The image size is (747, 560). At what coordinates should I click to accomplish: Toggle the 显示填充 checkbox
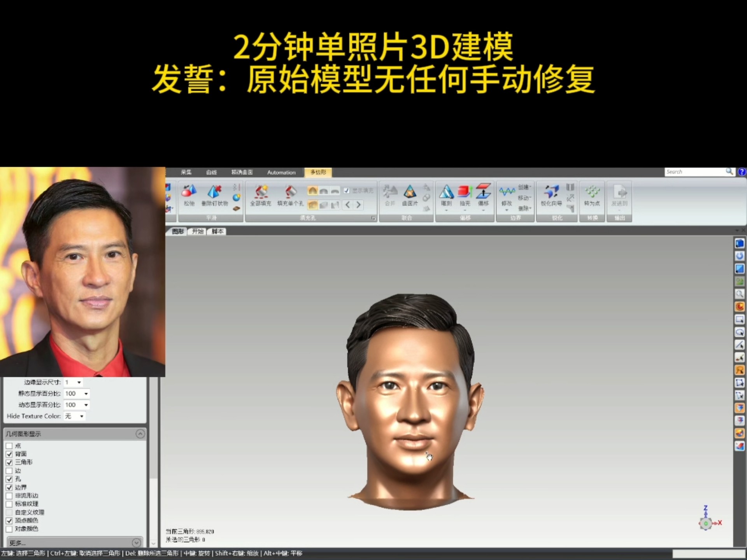tap(346, 191)
